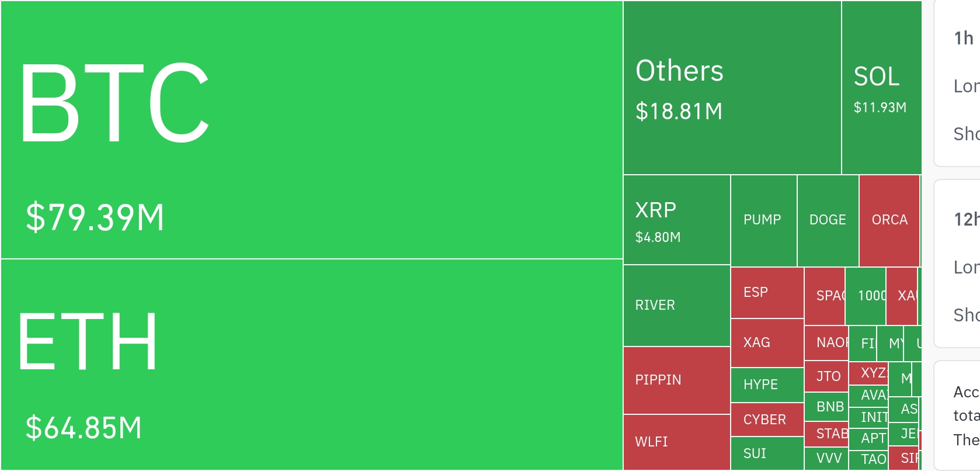Screen dimensions: 980x471
Task: Click the SUI heatmap block
Action: (767, 453)
